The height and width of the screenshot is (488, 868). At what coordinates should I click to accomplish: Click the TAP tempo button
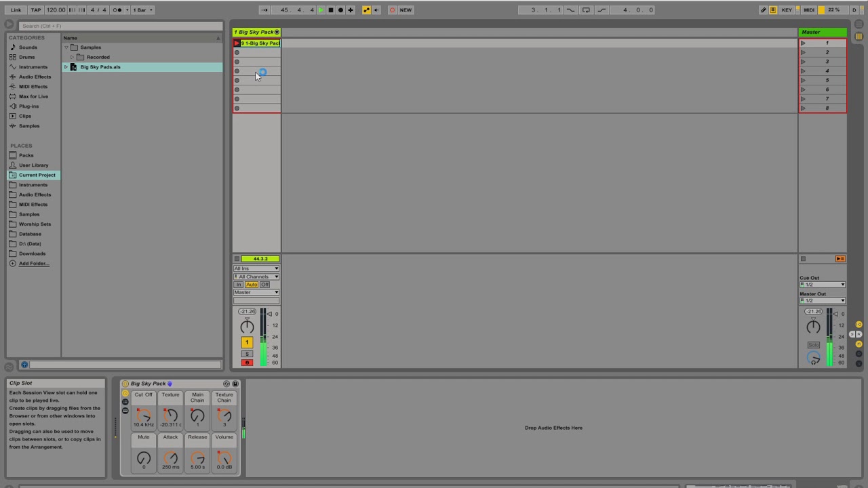(36, 10)
